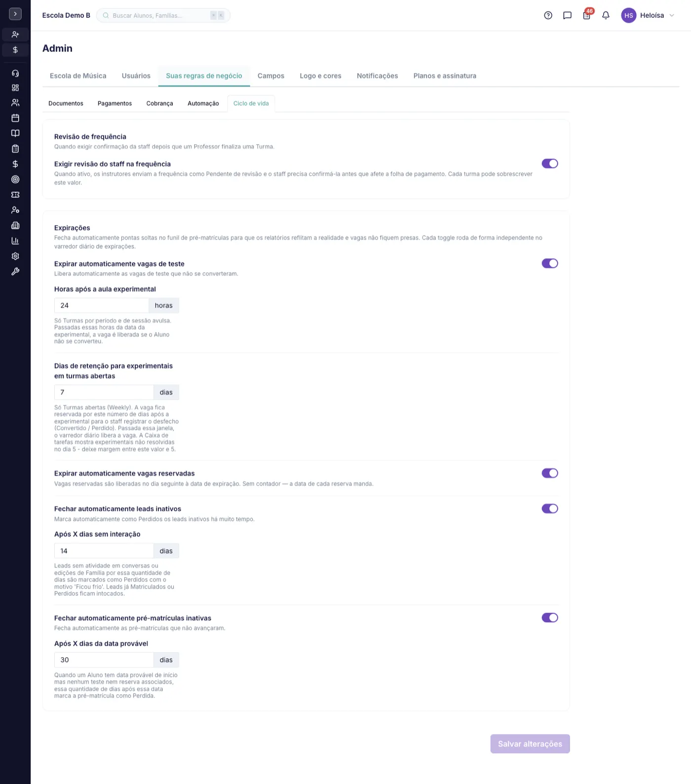Open the Planos e assinatura tab

pos(445,76)
